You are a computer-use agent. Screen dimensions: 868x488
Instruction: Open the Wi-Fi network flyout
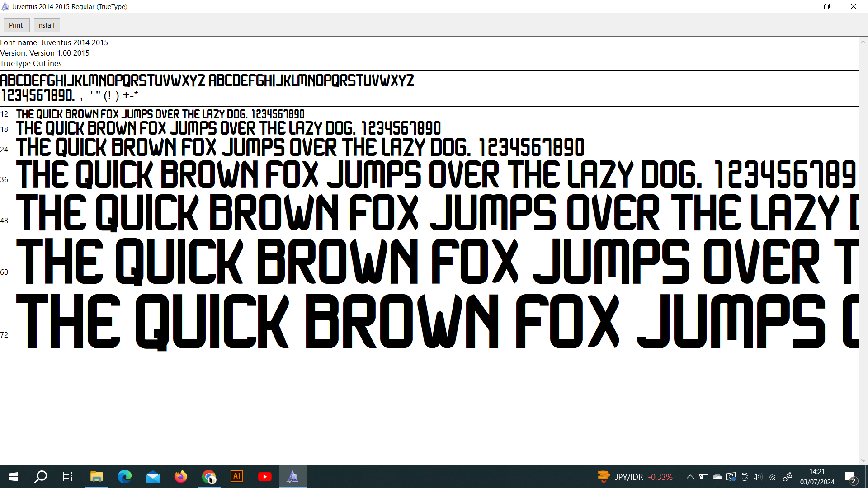[x=772, y=477]
